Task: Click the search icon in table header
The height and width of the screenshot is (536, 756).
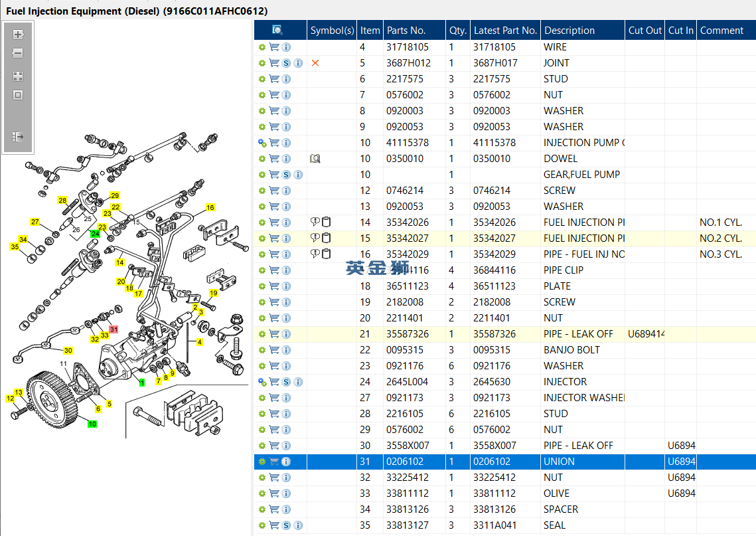Action: point(277,30)
